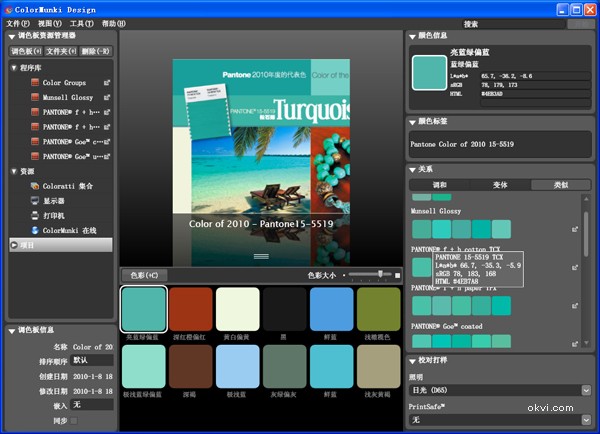600x434 pixels.
Task: Select the 极浅蓝绿偏蓝 mint swatch
Action: pyautogui.click(x=143, y=367)
